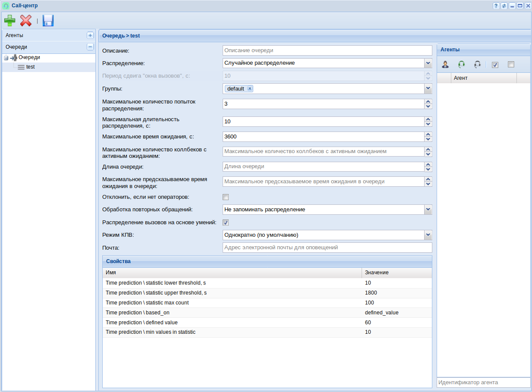Click the gray headset icon

(477, 64)
